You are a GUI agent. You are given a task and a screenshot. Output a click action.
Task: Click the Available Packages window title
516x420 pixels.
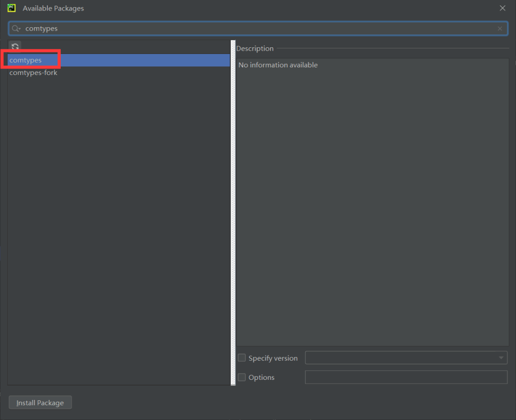click(x=53, y=8)
